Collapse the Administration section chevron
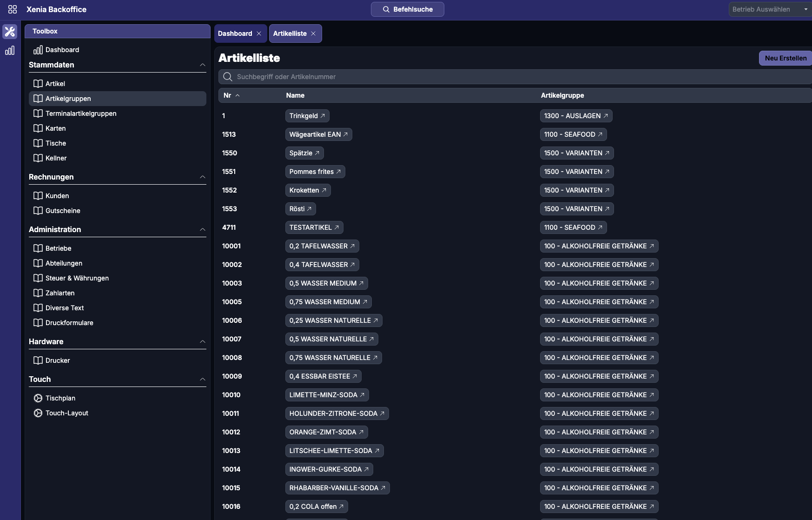Image resolution: width=812 pixels, height=520 pixels. (203, 230)
